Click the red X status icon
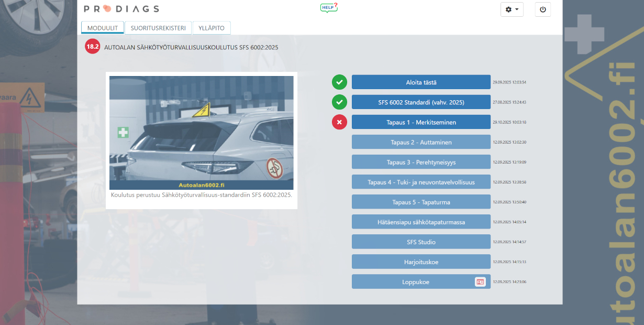The image size is (644, 325). click(x=340, y=122)
